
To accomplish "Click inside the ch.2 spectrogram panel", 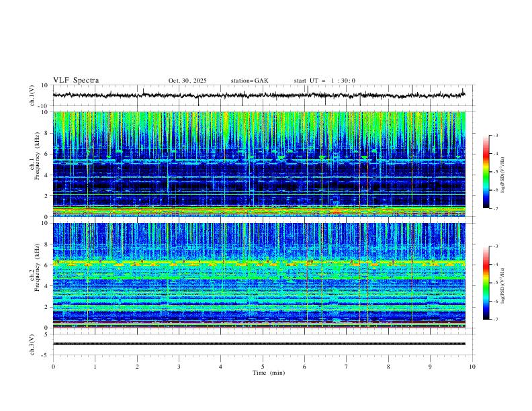I will point(259,275).
